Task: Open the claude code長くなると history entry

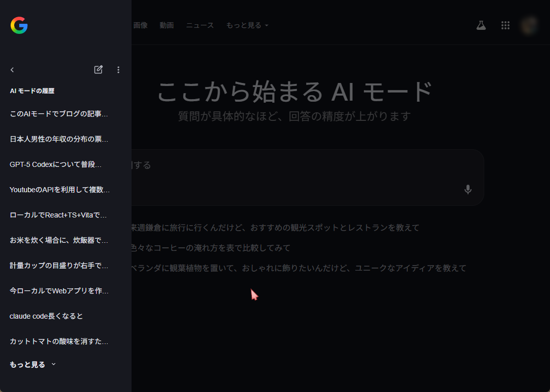Action: pyautogui.click(x=47, y=316)
